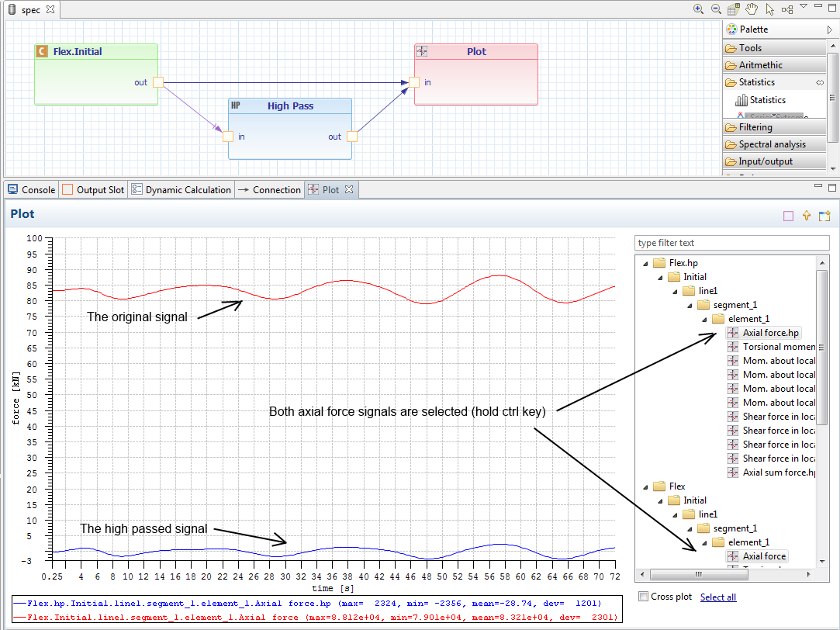Click the horizontal scrollbar under signal tree
This screenshot has width=840, height=630.
(698, 575)
